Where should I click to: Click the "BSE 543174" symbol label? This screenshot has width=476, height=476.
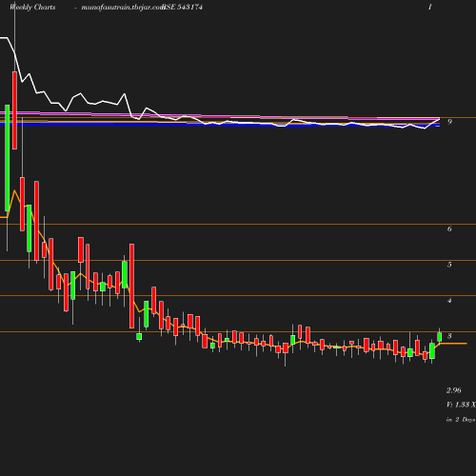pos(182,7)
